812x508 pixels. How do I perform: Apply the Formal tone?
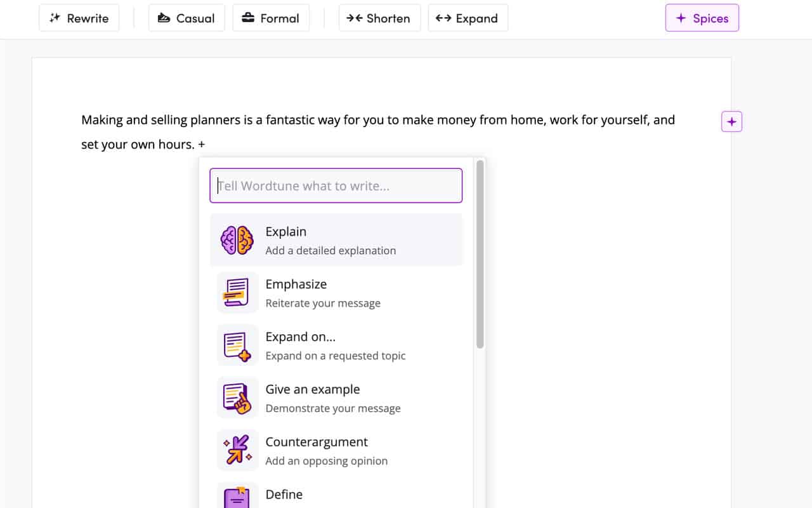(271, 18)
